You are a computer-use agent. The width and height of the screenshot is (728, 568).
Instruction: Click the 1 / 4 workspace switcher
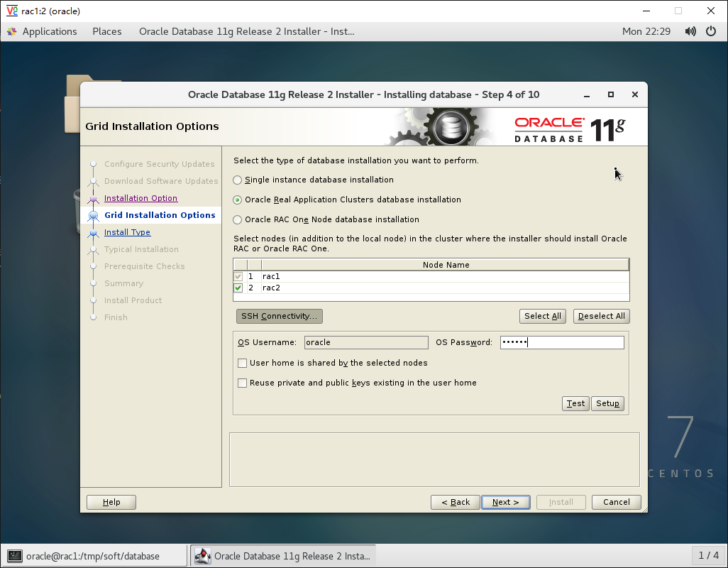tap(709, 555)
